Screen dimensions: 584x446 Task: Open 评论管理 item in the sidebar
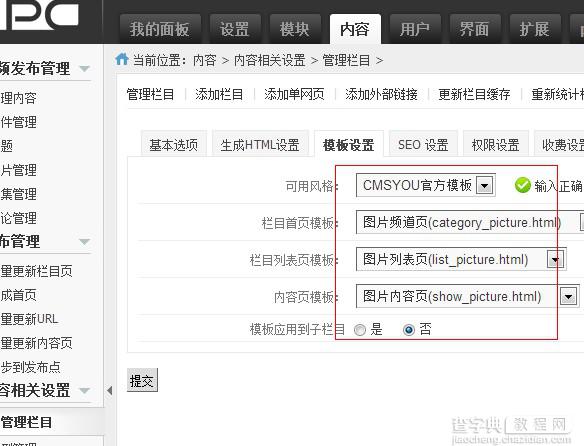pos(19,218)
